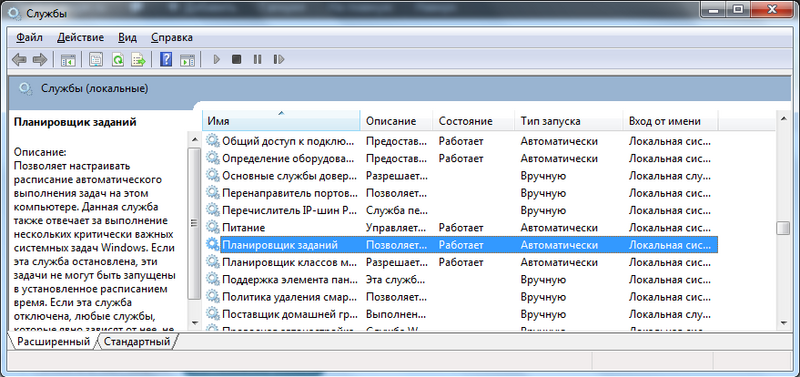Click the Выполнен... description cell

395,313
